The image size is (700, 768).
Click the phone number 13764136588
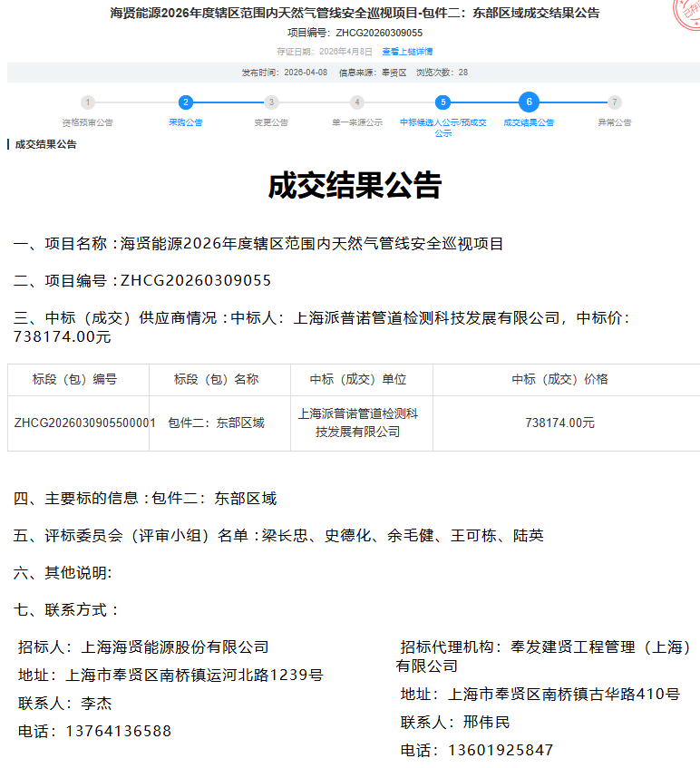point(118,731)
